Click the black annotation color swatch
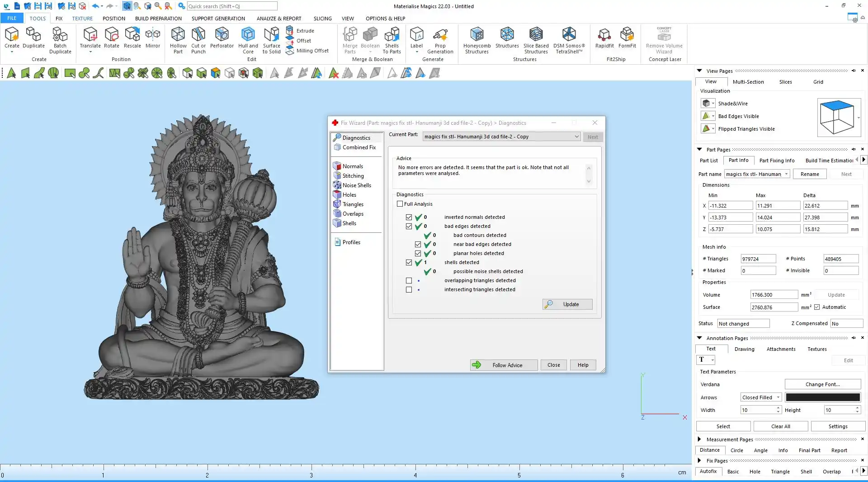The image size is (868, 482). pyautogui.click(x=822, y=397)
